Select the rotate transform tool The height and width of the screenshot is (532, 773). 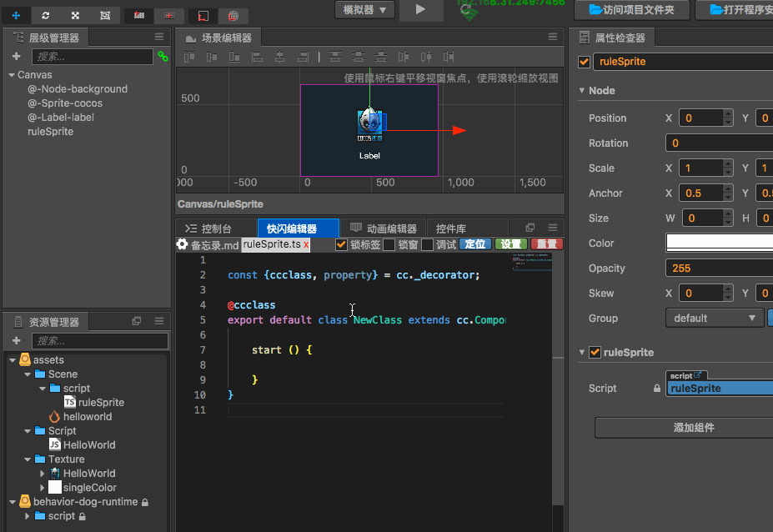pos(45,16)
